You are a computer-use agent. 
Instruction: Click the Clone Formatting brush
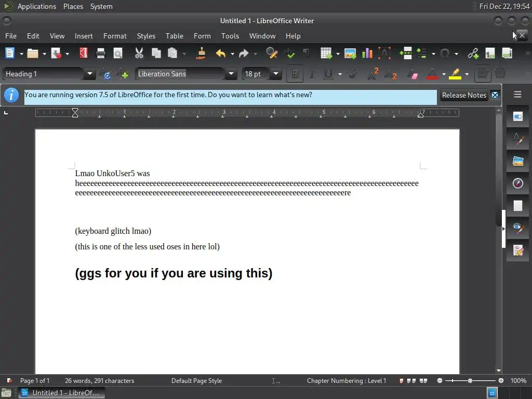tap(201, 54)
